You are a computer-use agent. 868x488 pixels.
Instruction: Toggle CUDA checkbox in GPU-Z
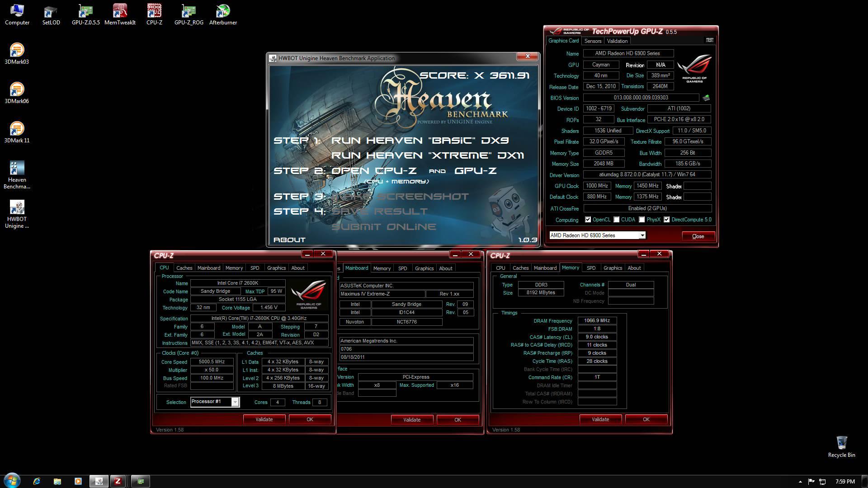pyautogui.click(x=616, y=220)
